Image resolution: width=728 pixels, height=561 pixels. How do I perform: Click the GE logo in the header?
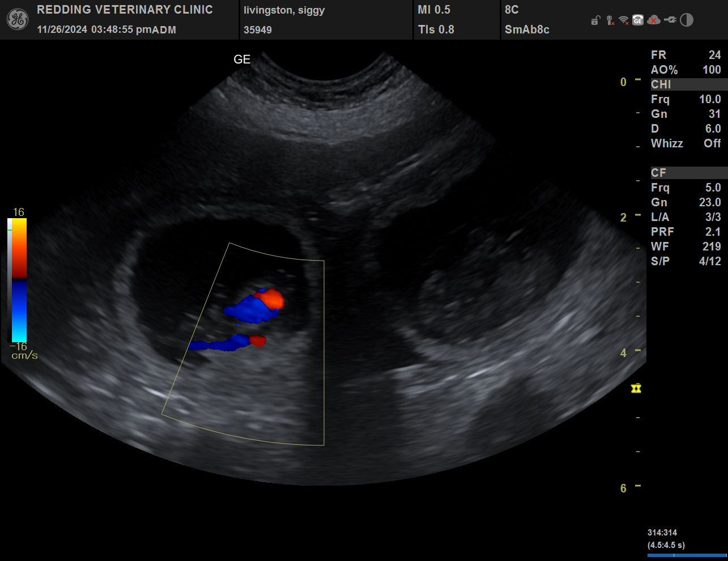(18, 20)
